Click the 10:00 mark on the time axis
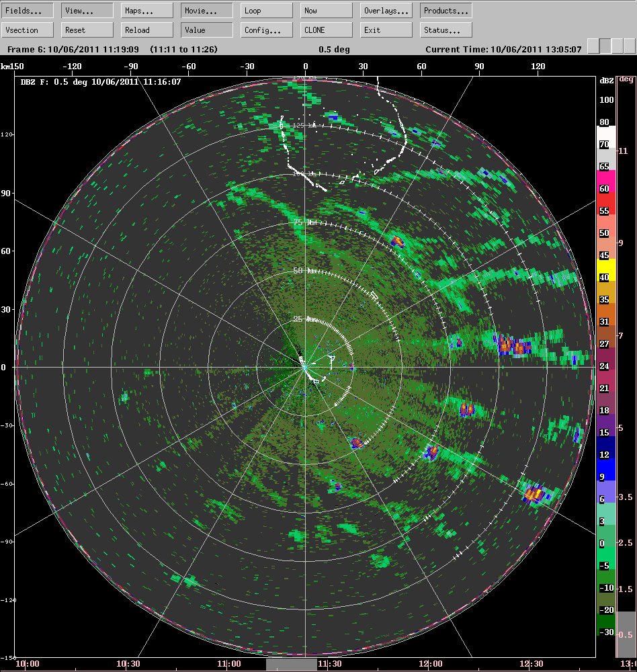 coord(27,664)
